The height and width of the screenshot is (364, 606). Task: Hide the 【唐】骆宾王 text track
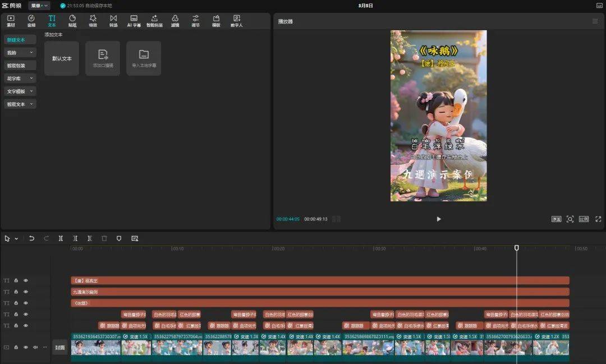click(25, 280)
